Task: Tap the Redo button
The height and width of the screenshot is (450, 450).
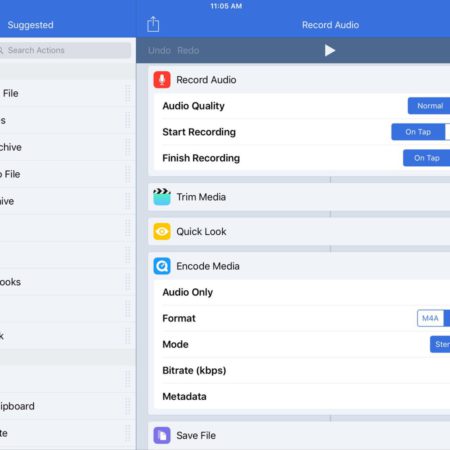Action: [188, 51]
